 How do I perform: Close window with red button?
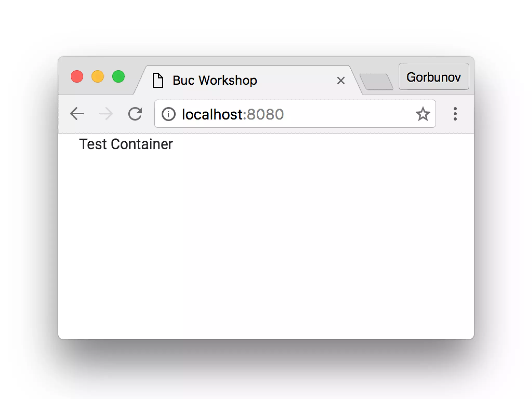[x=77, y=77]
